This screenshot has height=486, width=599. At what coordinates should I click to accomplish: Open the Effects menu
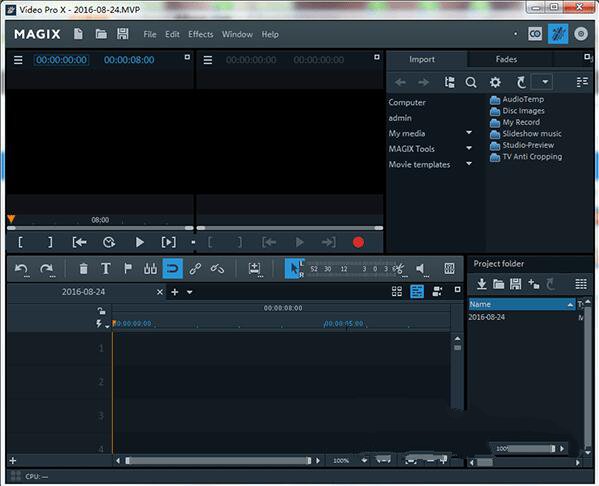[x=201, y=34]
